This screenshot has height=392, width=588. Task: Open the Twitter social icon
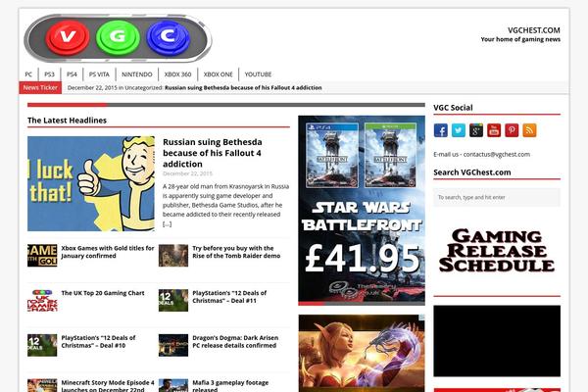coord(459,130)
